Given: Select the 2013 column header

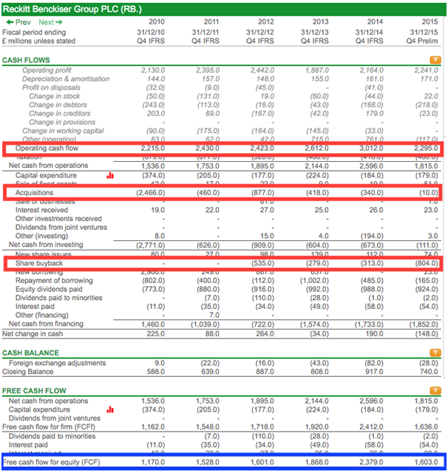Looking at the screenshot, I should pyautogui.click(x=321, y=22).
